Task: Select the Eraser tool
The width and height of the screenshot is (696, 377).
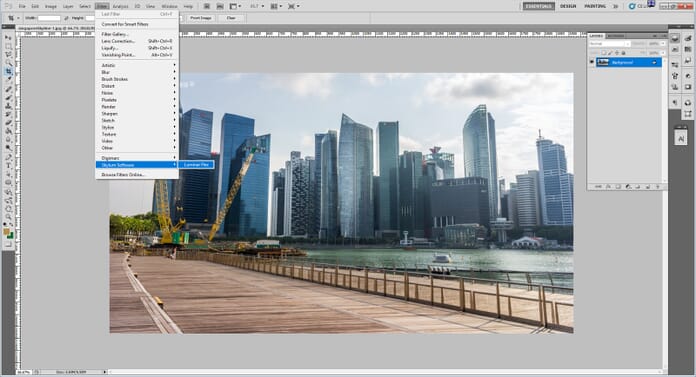Action: [8, 123]
